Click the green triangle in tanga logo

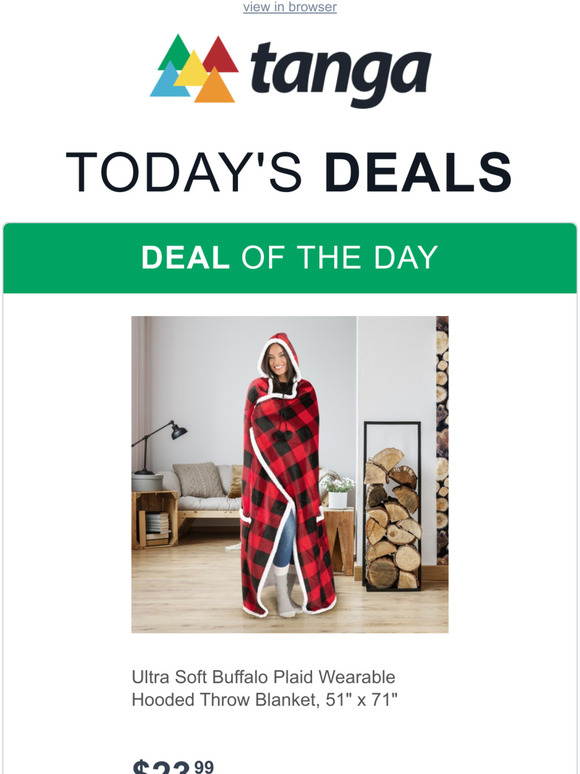coord(175,51)
